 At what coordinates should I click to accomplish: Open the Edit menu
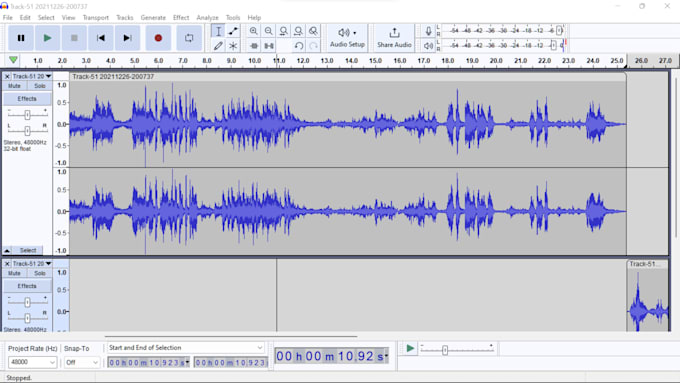coord(25,18)
